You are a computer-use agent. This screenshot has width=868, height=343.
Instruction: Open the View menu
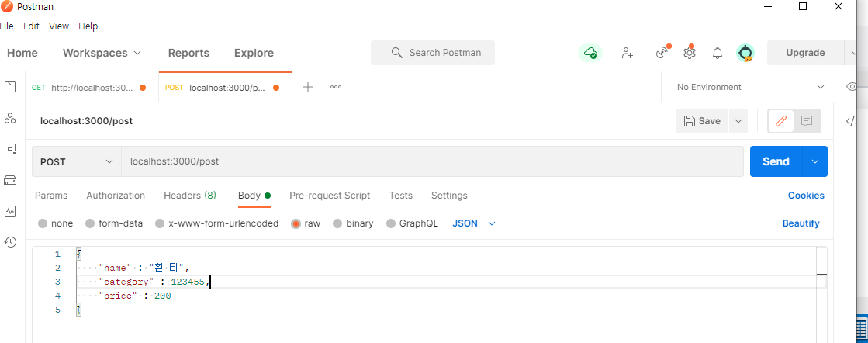(59, 26)
